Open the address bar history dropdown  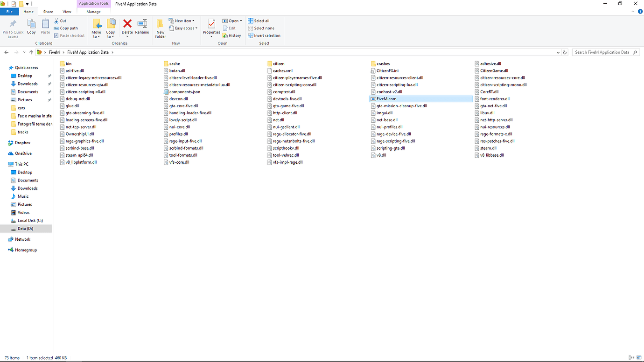click(x=558, y=52)
